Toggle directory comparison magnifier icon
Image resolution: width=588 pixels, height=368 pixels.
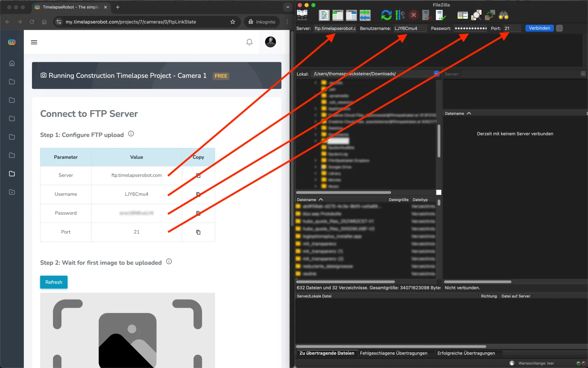[476, 15]
